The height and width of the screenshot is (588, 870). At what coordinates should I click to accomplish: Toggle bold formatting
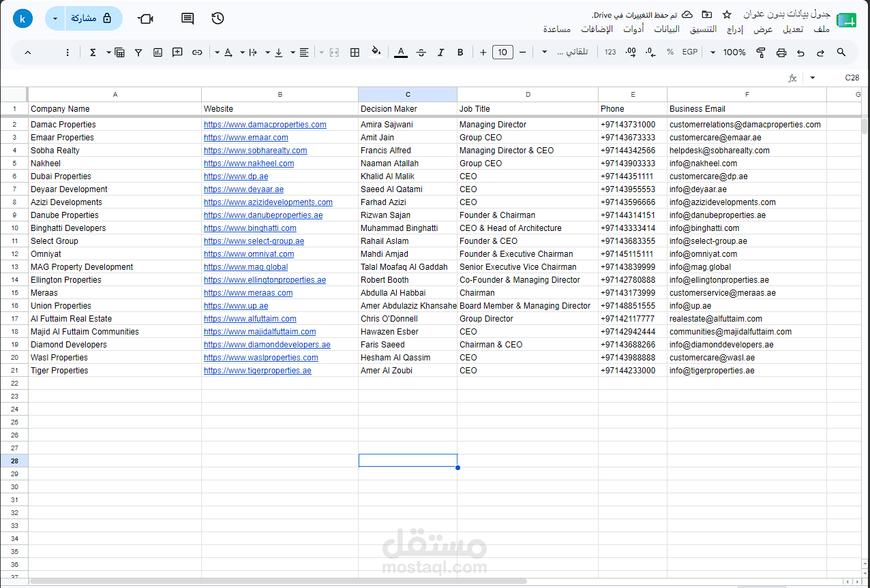coord(460,52)
